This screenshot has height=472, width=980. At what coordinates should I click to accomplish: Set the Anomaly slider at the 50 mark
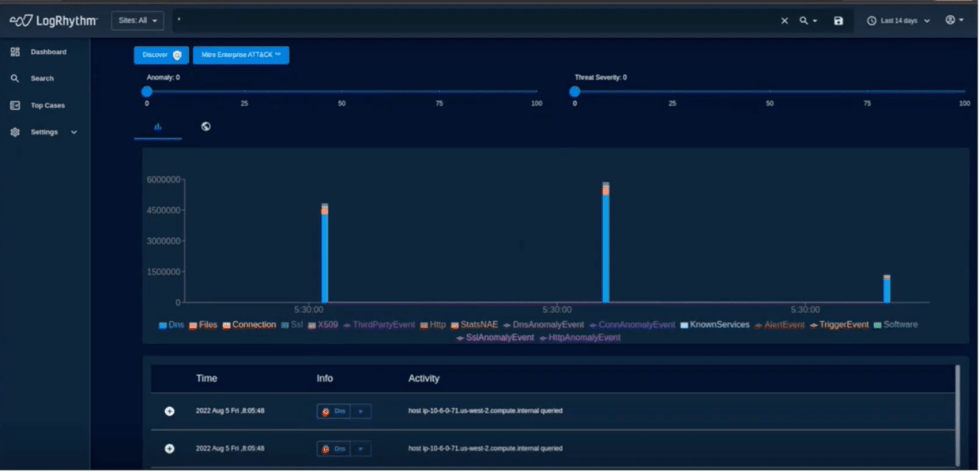click(341, 92)
